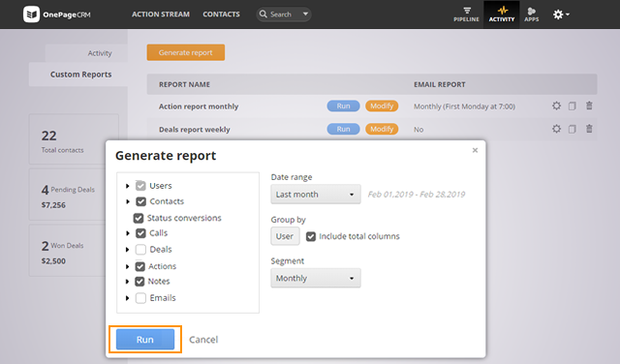620x364 pixels.
Task: Open the settings gear menu in header
Action: pos(561,15)
